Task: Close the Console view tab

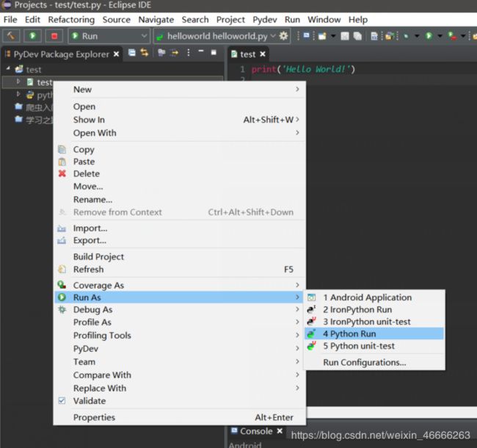Action: point(280,431)
